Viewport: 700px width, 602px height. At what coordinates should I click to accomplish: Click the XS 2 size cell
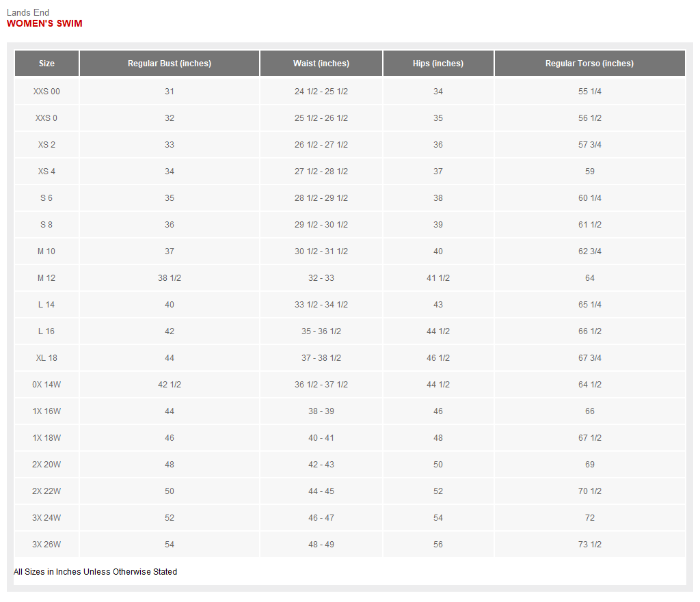[x=46, y=145]
